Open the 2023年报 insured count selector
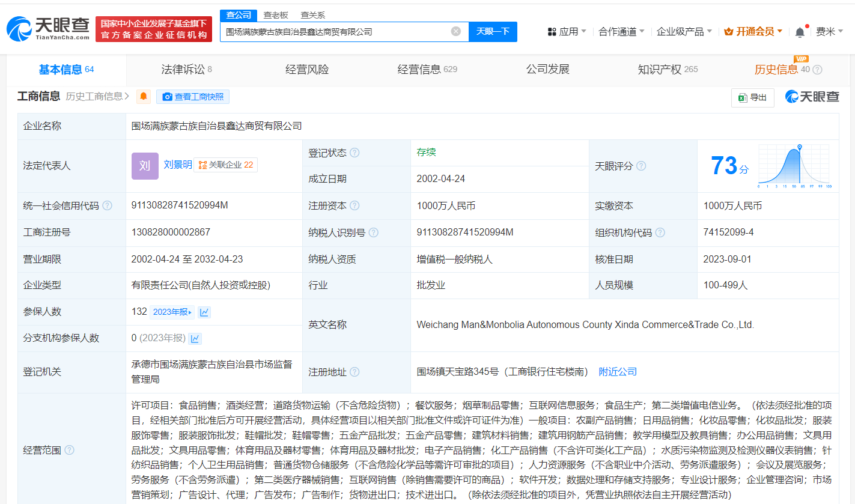 (172, 312)
